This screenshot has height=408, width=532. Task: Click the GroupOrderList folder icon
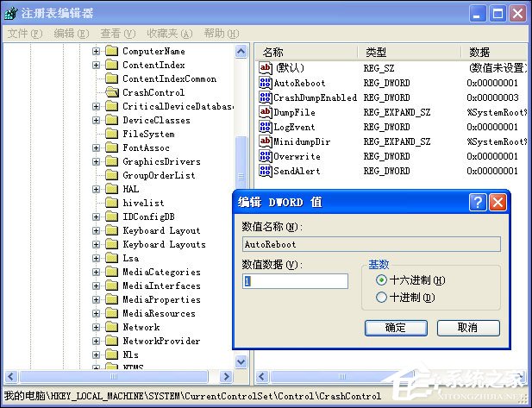click(x=111, y=175)
